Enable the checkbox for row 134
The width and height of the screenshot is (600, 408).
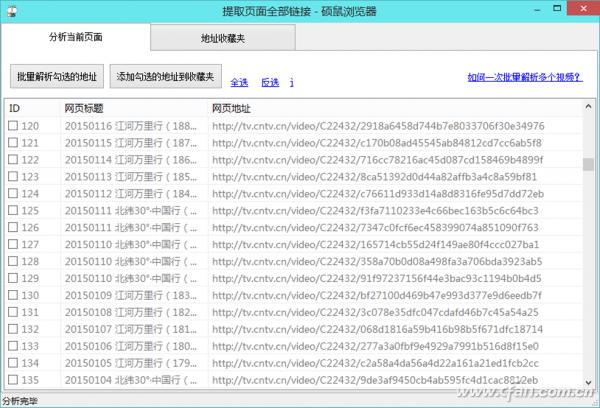pyautogui.click(x=14, y=363)
